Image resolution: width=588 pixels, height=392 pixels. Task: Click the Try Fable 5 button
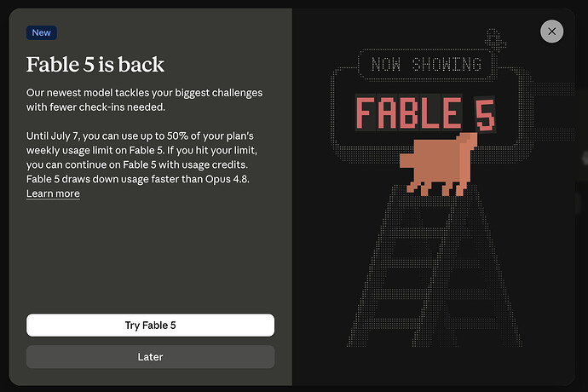pos(150,326)
